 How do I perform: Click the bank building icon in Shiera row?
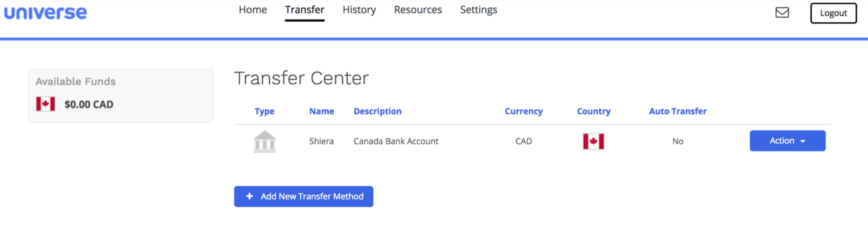(x=264, y=141)
